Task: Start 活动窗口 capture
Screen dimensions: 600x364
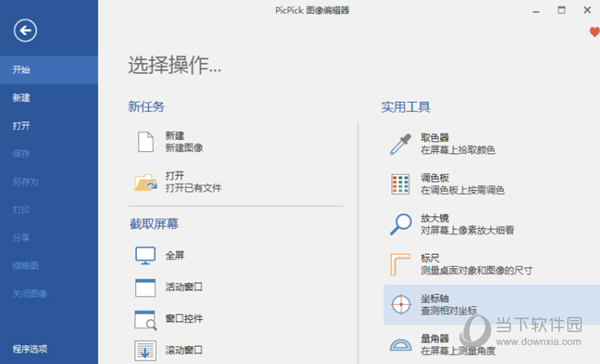Action: click(184, 287)
